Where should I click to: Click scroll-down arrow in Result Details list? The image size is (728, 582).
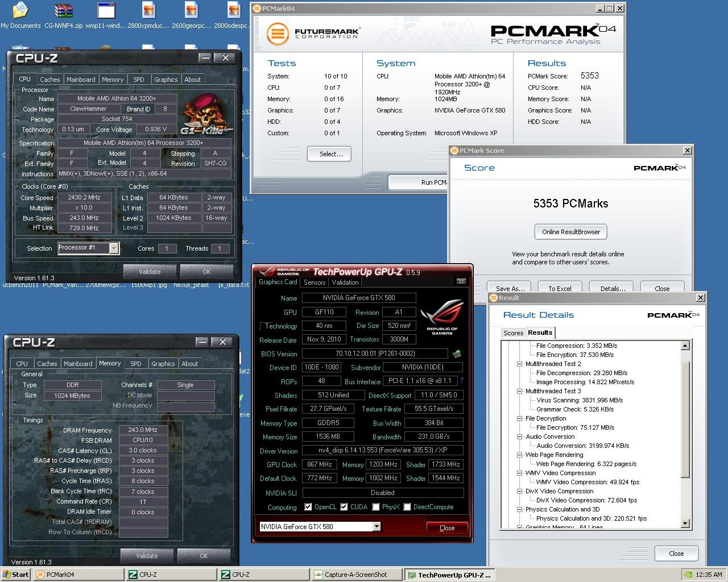tap(685, 523)
